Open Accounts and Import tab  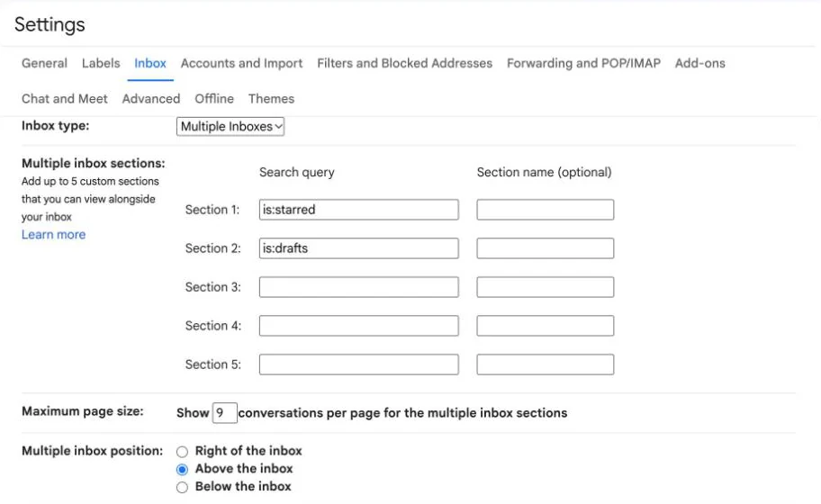pyautogui.click(x=241, y=63)
